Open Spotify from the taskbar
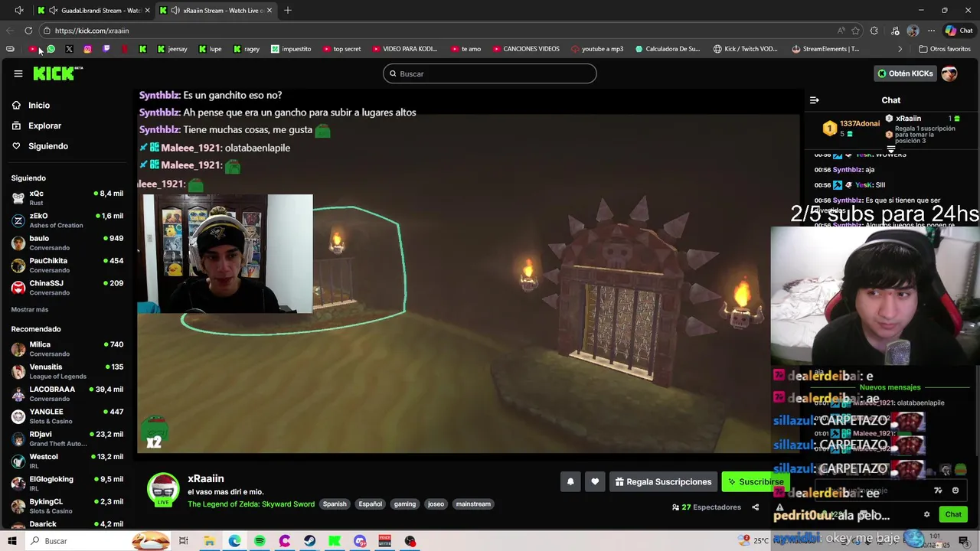 click(x=260, y=541)
